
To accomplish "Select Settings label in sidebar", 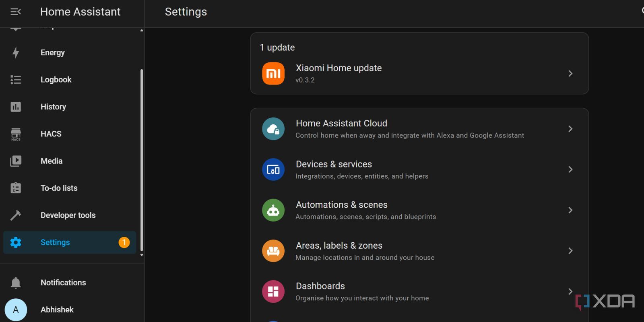I will 55,242.
